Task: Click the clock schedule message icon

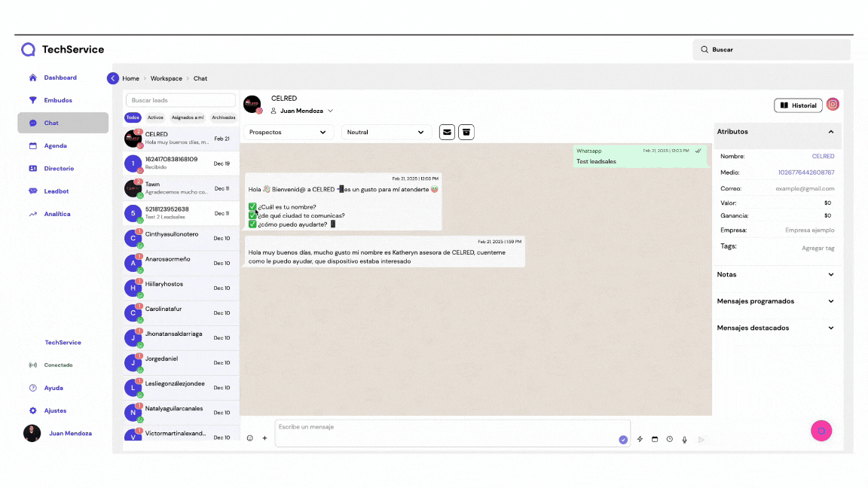Action: [669, 439]
